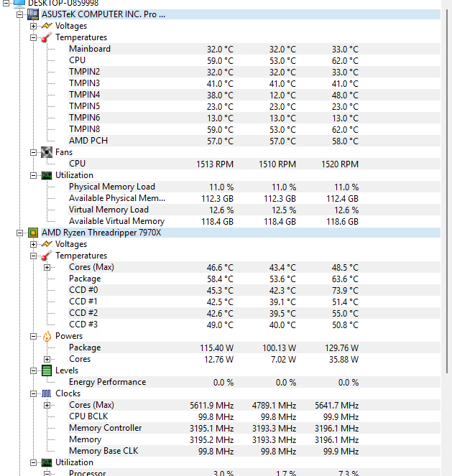
Task: Select the Memory Controller clock row
Action: [105, 428]
